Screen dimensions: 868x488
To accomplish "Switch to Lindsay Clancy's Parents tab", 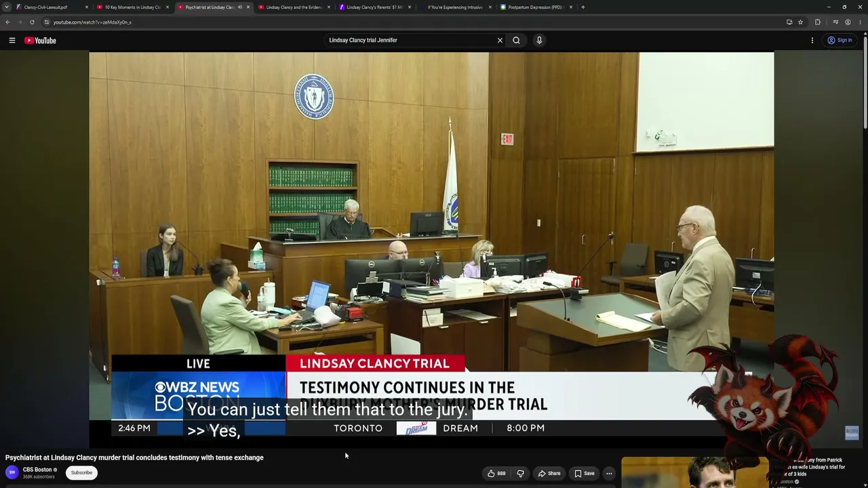I will tap(374, 7).
